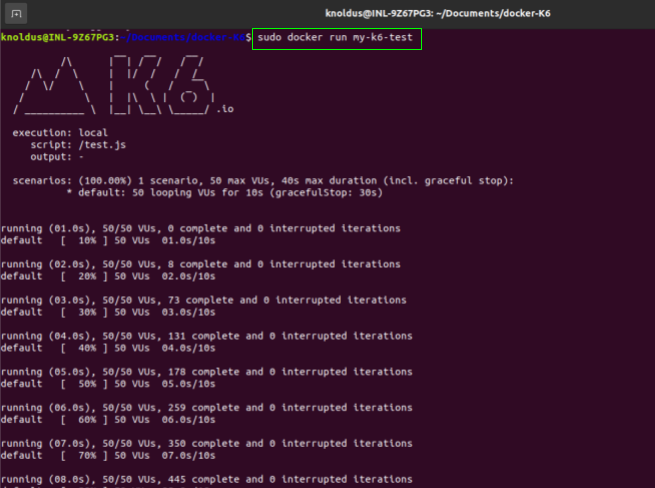Click the 70% default progress line

point(108,456)
